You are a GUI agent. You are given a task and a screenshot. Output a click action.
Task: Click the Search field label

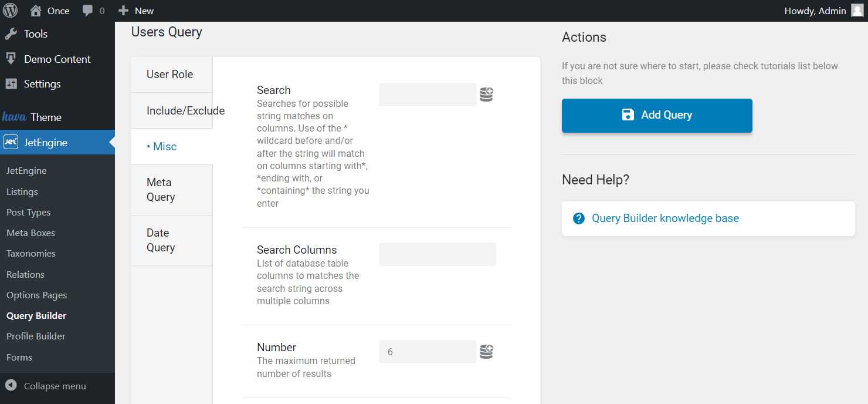(x=274, y=90)
